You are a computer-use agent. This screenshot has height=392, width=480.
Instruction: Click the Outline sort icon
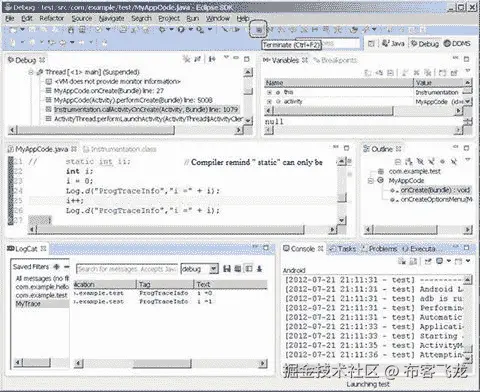(409, 162)
